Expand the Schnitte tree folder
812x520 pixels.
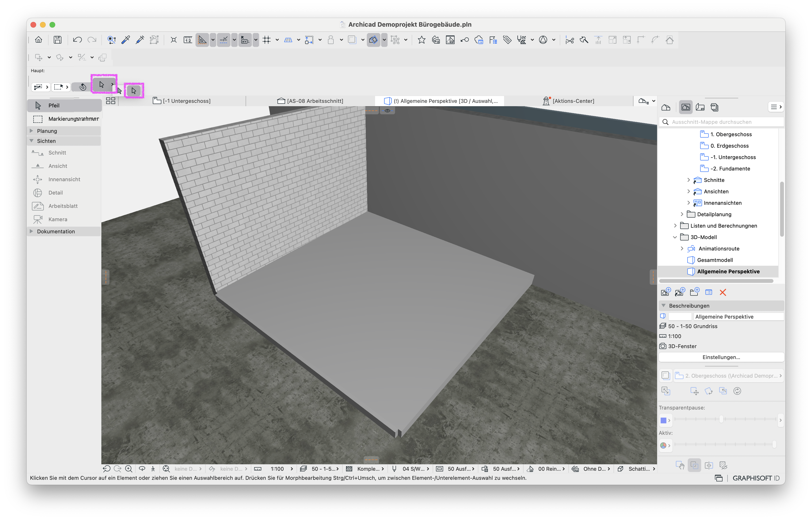pos(688,180)
